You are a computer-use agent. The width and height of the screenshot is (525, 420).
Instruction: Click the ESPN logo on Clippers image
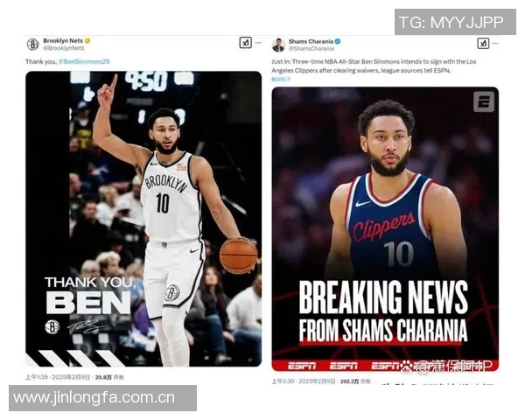pos(484,101)
